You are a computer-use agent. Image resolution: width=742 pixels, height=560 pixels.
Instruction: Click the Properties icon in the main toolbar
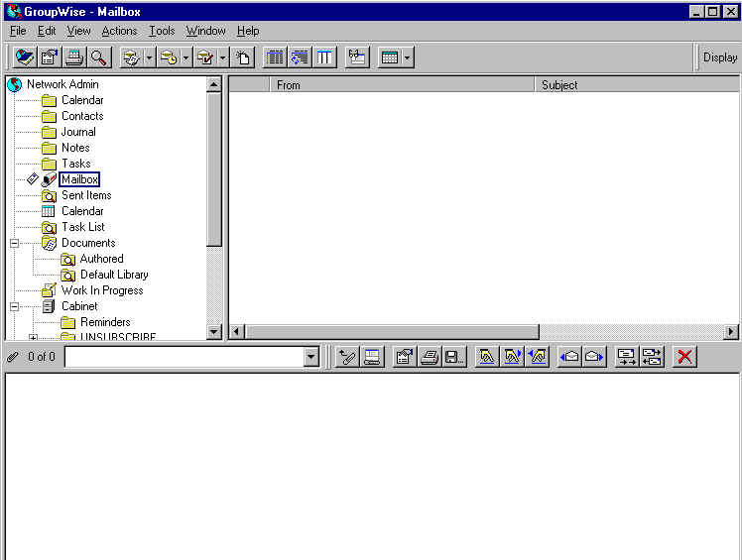pos(50,57)
